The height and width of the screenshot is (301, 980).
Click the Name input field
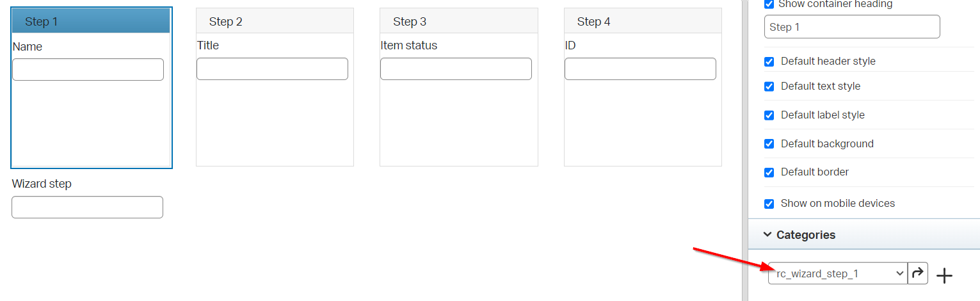tap(88, 69)
